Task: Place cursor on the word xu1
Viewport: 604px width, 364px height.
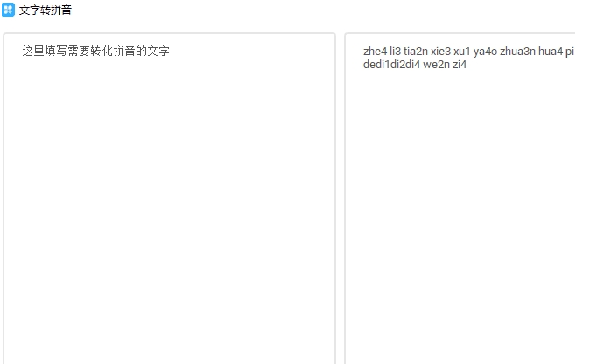Action: (462, 52)
